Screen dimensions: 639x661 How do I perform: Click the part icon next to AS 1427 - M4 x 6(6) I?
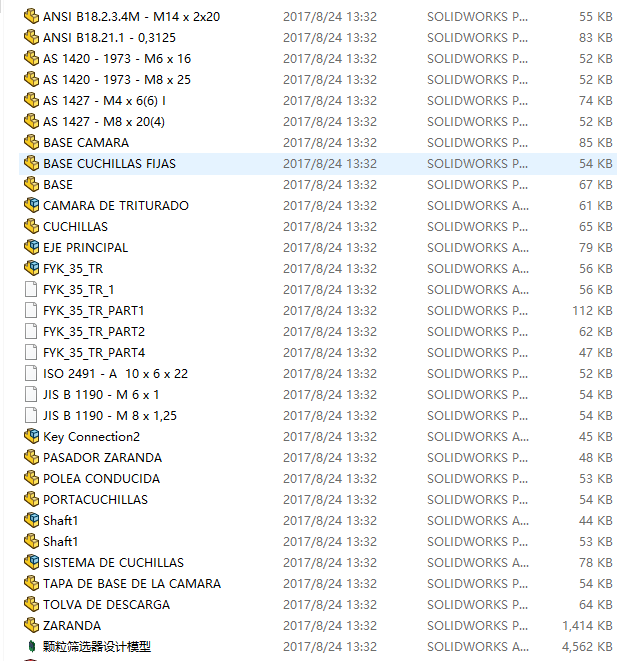coord(31,100)
